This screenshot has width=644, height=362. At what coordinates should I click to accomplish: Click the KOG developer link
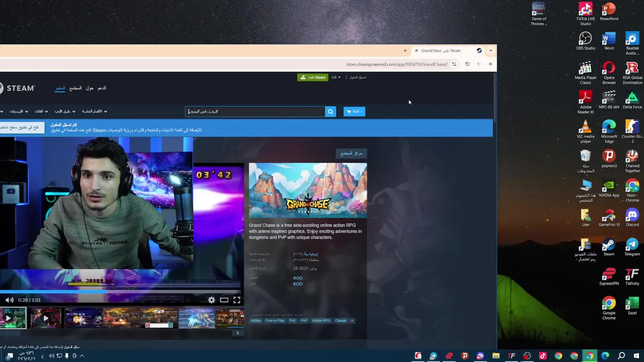coord(298,278)
